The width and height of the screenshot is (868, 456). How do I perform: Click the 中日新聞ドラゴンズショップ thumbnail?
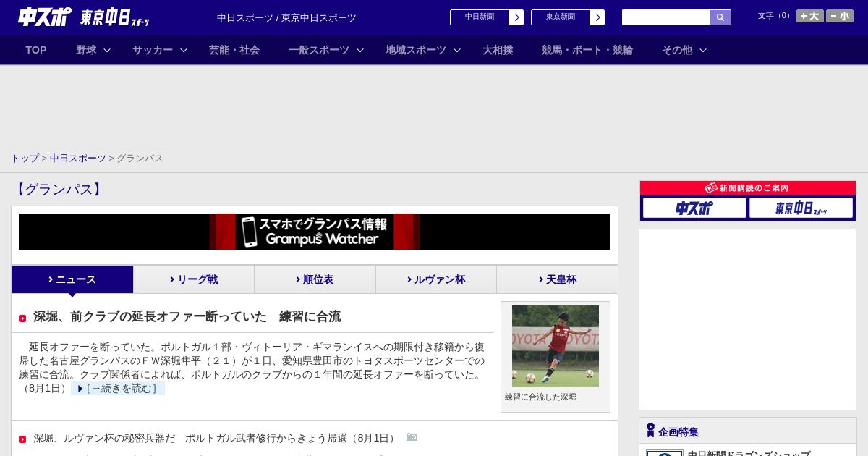tap(665, 453)
